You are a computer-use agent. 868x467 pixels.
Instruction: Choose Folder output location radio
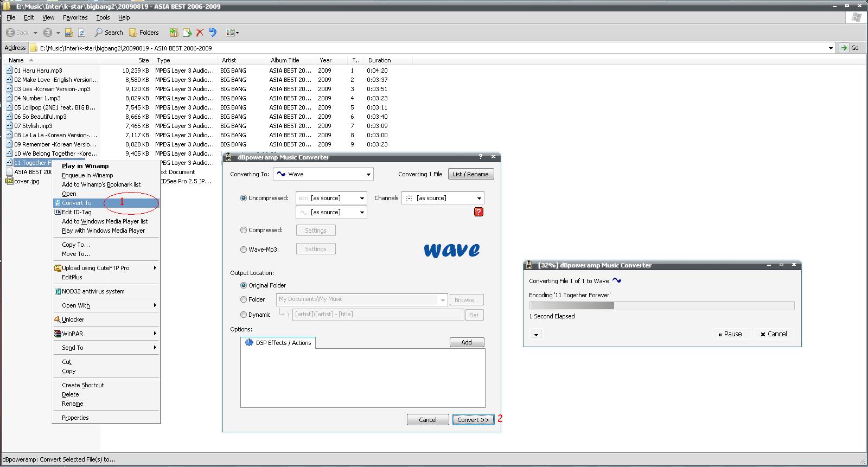point(244,299)
